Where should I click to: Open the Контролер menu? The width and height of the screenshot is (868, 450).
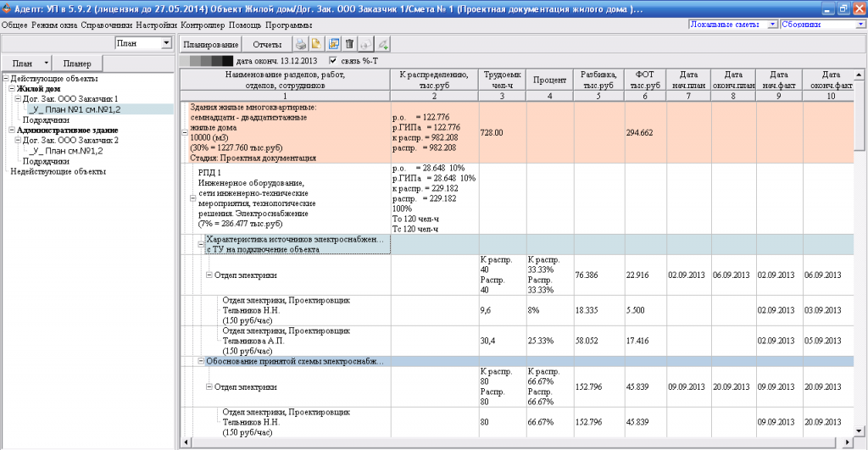[x=203, y=25]
